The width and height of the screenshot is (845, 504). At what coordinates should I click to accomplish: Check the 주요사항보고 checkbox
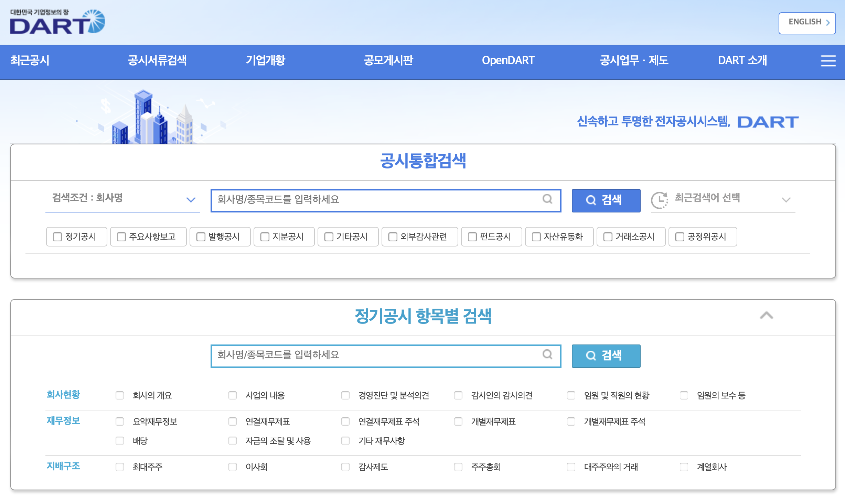pos(121,237)
